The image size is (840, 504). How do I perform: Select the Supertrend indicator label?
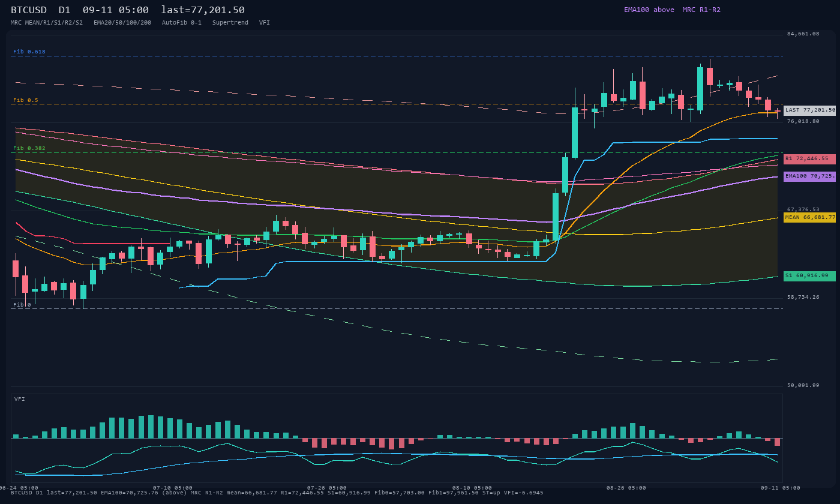tap(230, 23)
